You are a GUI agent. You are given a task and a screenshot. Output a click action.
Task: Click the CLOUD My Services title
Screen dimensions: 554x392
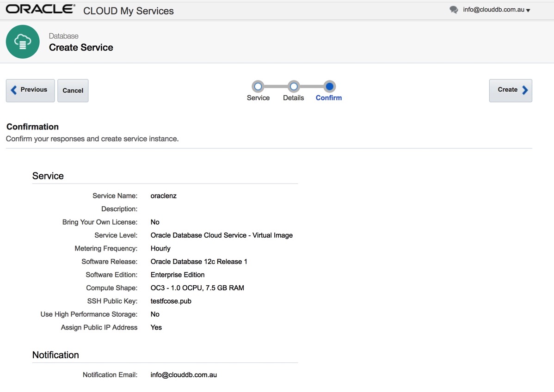[128, 11]
